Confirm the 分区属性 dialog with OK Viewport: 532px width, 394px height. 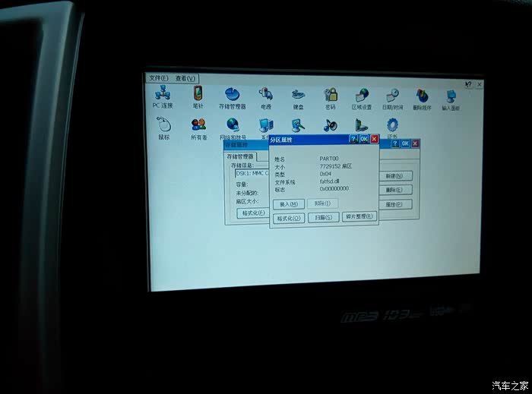pos(364,139)
